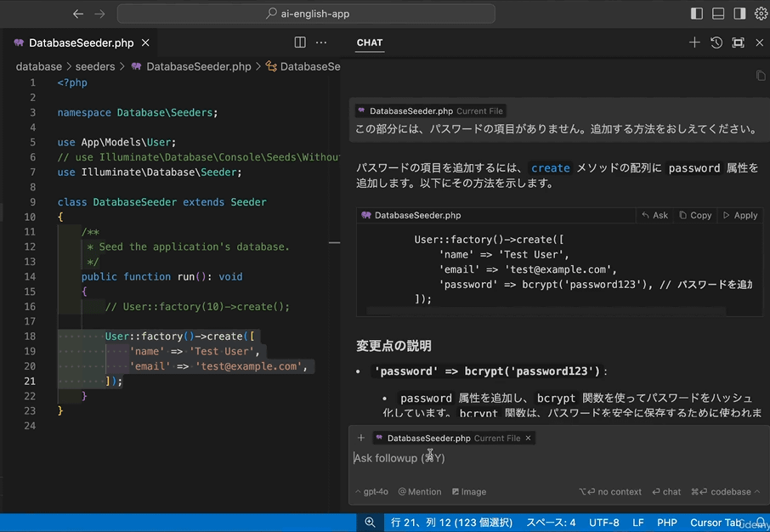770x532 pixels.
Task: Select the DatabaseSeeder.php editor tab
Action: coord(81,42)
